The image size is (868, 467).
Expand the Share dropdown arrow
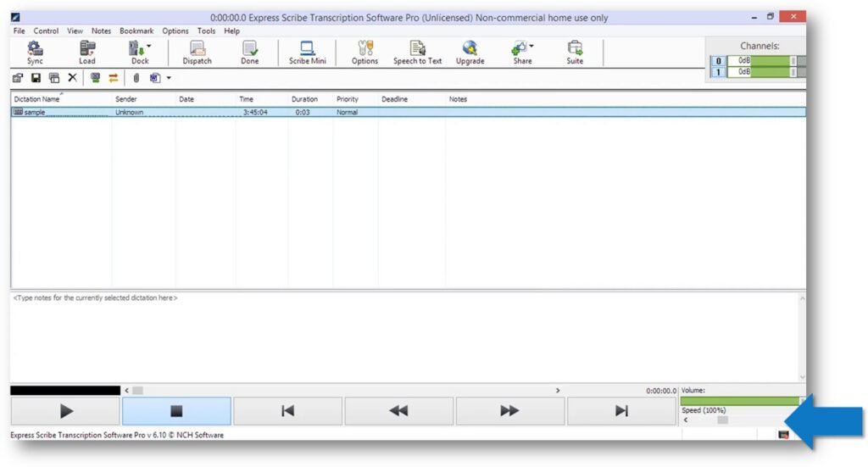click(531, 47)
